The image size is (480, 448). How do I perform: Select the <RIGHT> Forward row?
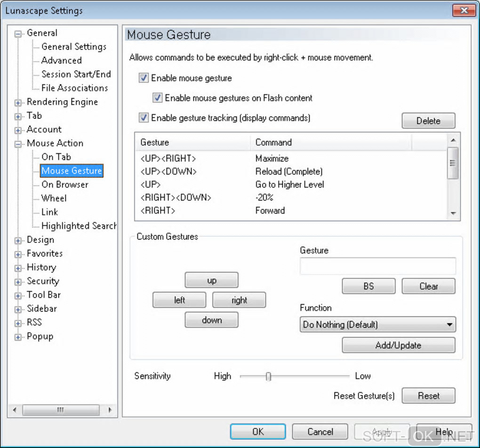[x=291, y=211]
